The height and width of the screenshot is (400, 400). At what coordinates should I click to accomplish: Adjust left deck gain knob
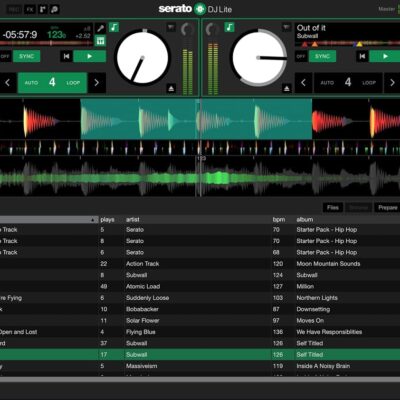187,30
